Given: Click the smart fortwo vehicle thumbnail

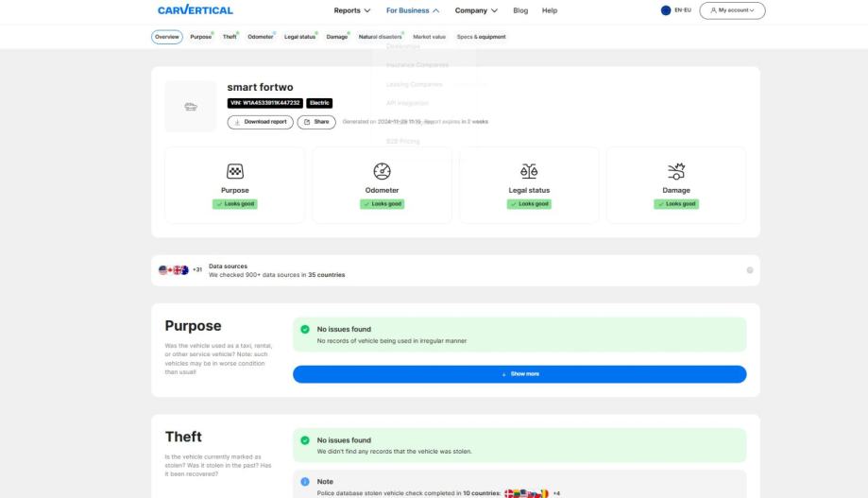Looking at the screenshot, I should click(x=191, y=107).
